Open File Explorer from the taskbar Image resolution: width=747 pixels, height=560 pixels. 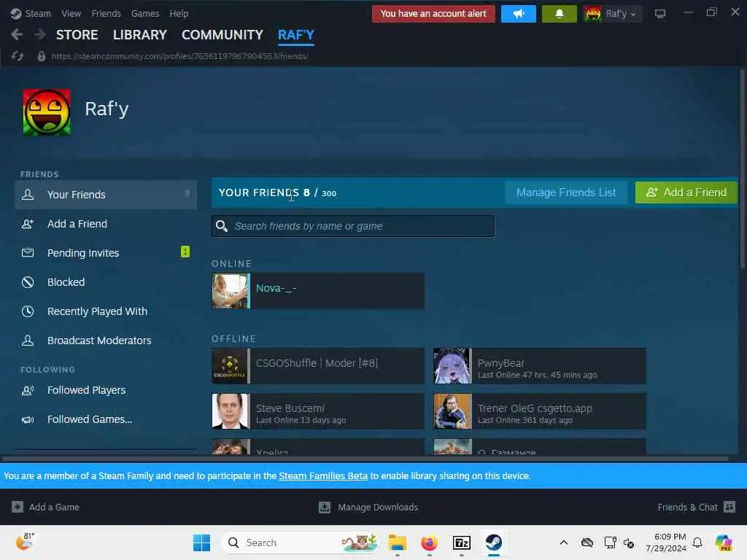(397, 542)
